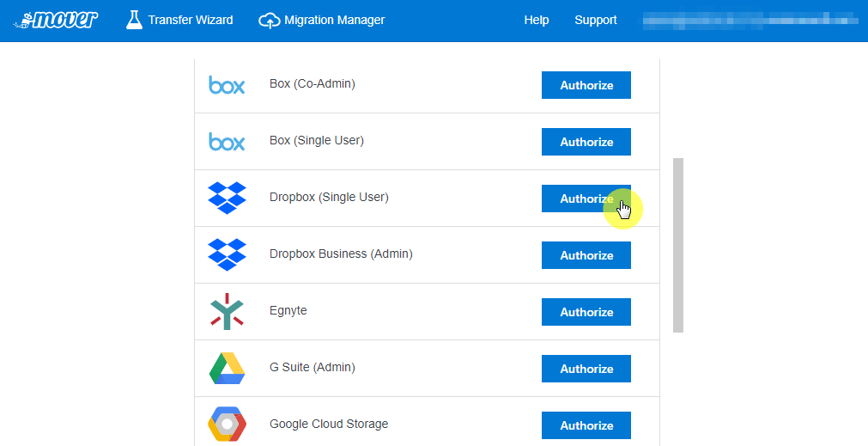Select the "Dropbox (Single User)" label
This screenshot has height=446, width=868.
[x=329, y=198]
